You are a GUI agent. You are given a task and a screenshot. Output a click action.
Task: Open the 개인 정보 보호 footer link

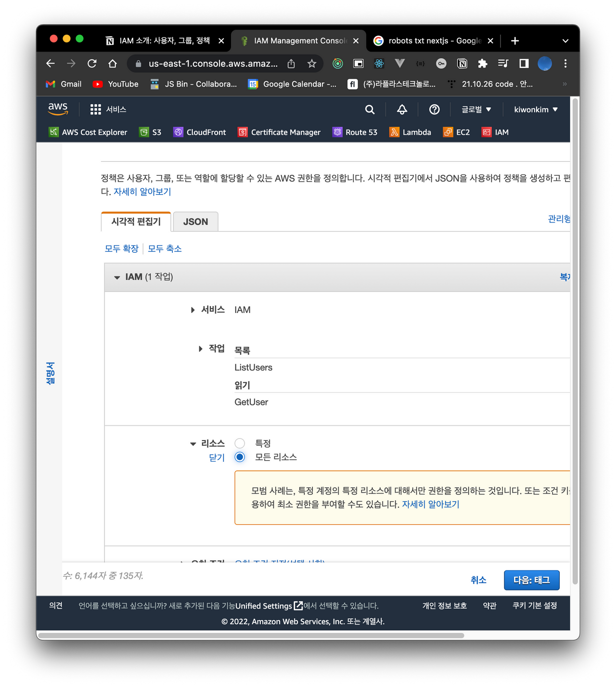[x=445, y=605]
